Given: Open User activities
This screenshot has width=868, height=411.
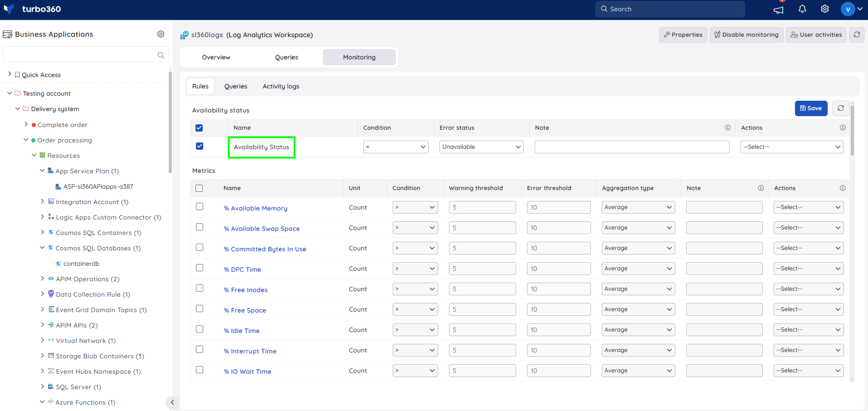Looking at the screenshot, I should [x=816, y=34].
